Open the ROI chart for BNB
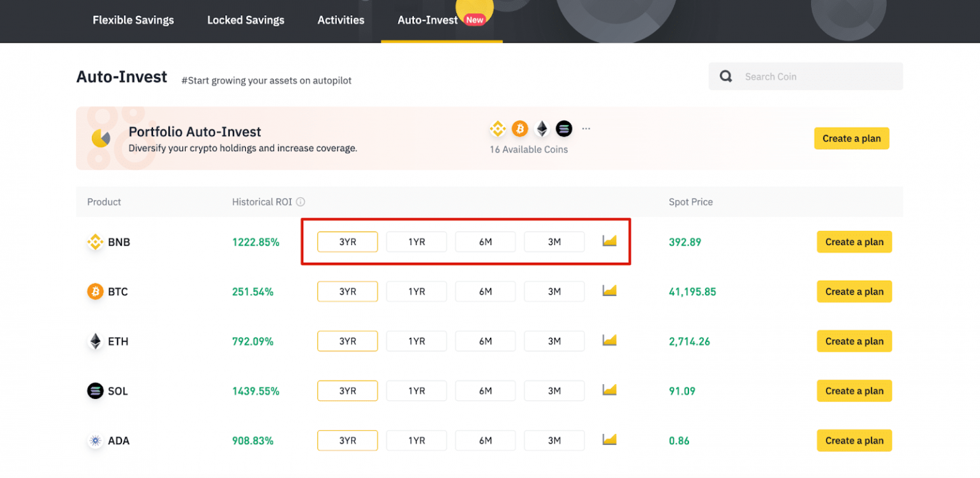This screenshot has width=980, height=478. pyautogui.click(x=609, y=241)
